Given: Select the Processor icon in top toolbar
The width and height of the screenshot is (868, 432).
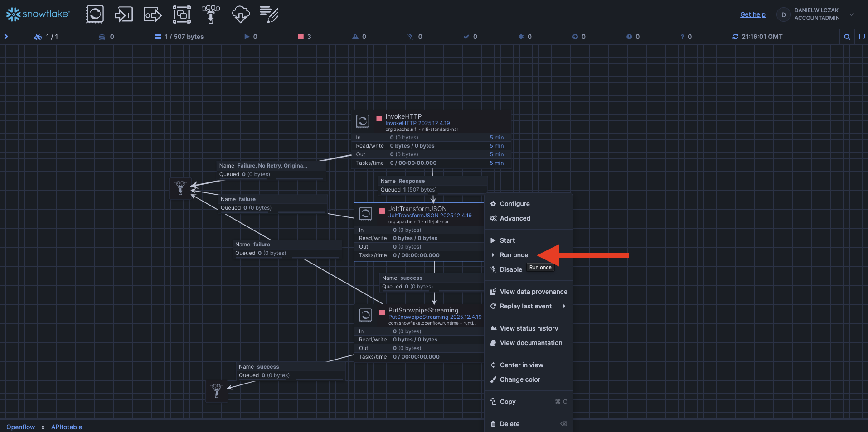Looking at the screenshot, I should (x=95, y=14).
